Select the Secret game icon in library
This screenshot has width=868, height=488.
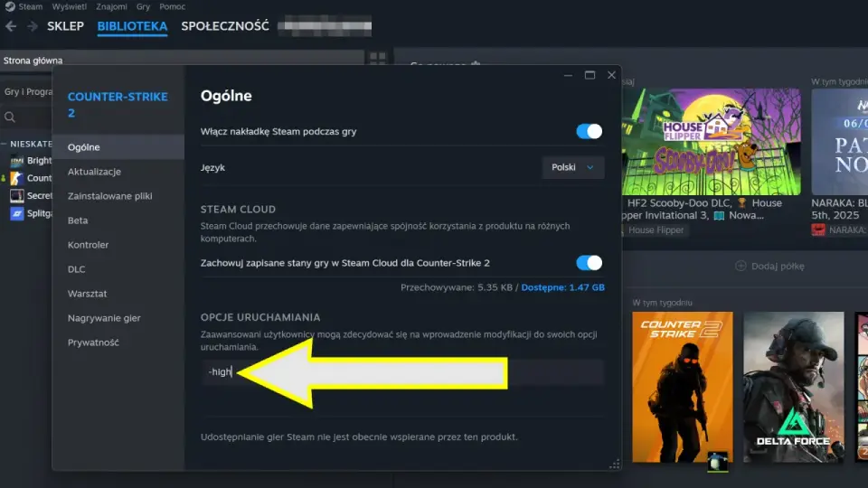[17, 196]
